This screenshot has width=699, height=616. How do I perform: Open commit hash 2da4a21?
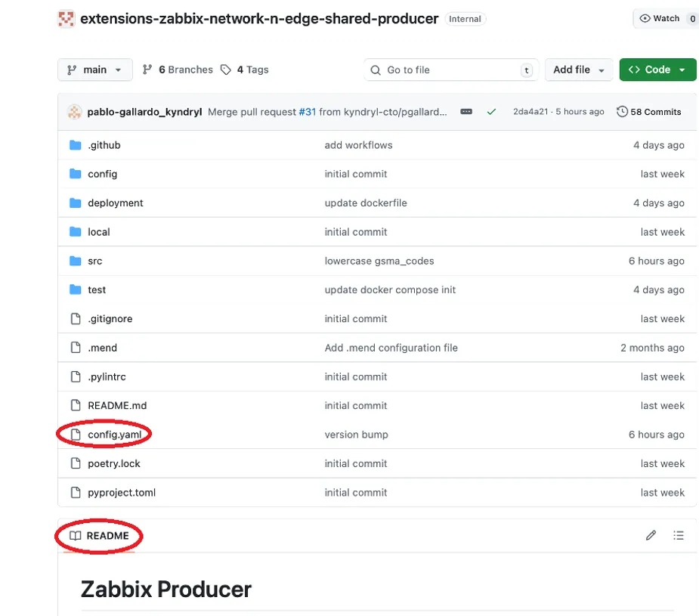click(x=530, y=111)
